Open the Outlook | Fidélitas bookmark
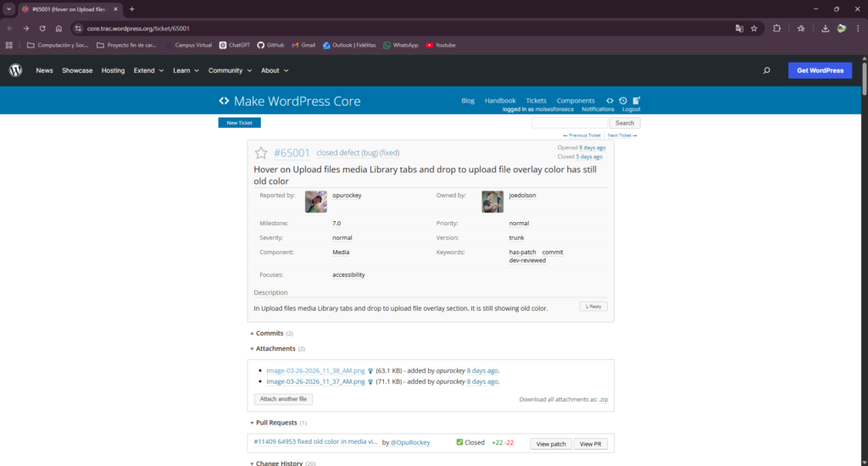868x466 pixels. pyautogui.click(x=349, y=46)
